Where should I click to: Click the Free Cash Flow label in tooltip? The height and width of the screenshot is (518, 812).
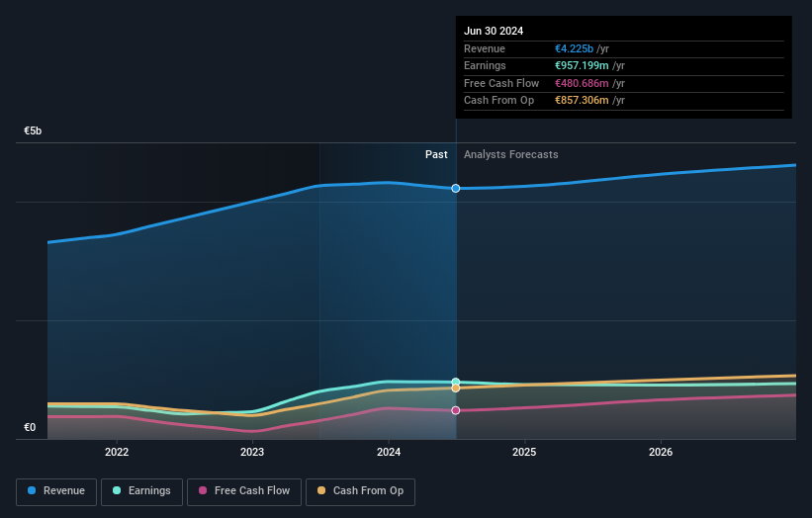(x=501, y=83)
